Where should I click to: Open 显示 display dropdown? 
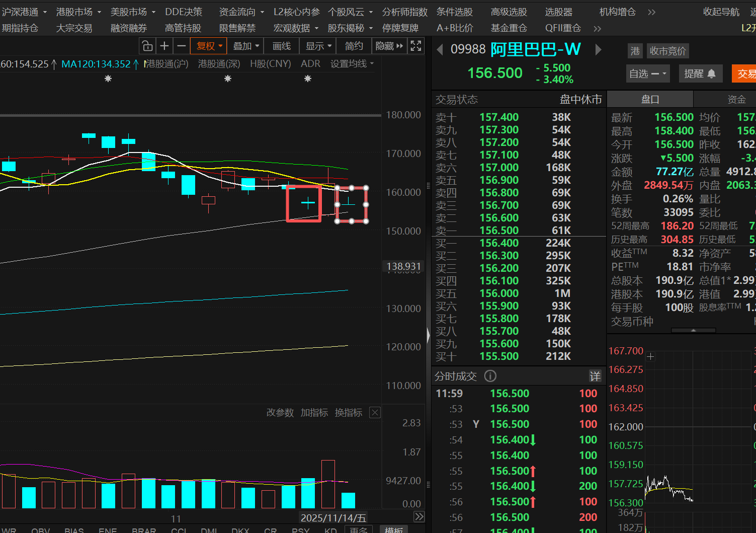(319, 46)
